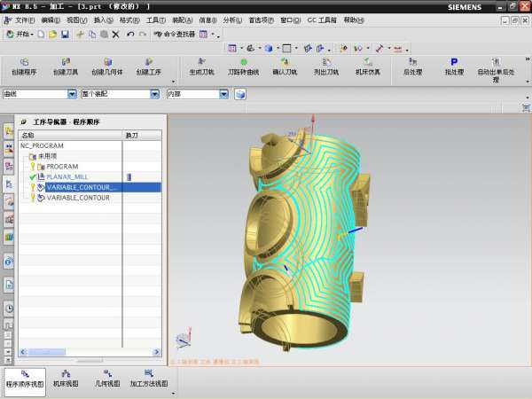The width and height of the screenshot is (532, 399).
Task: Switch to 几何视图 (Geometry View)
Action: 107,379
